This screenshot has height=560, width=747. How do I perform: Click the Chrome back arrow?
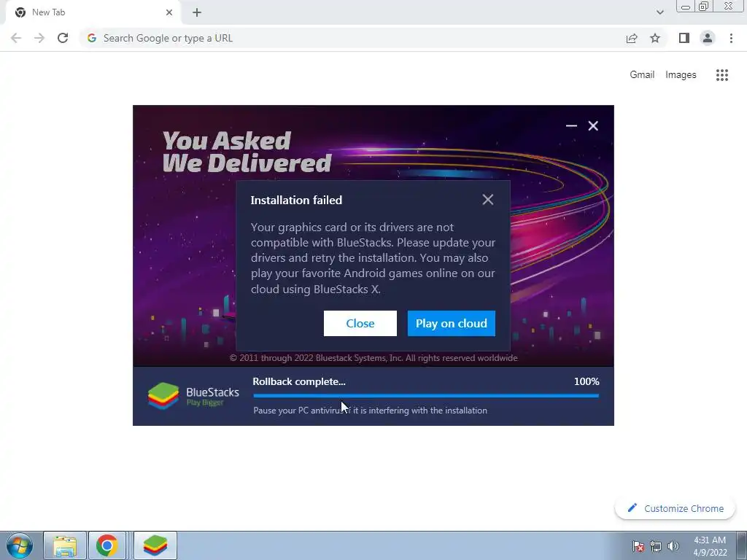point(16,38)
